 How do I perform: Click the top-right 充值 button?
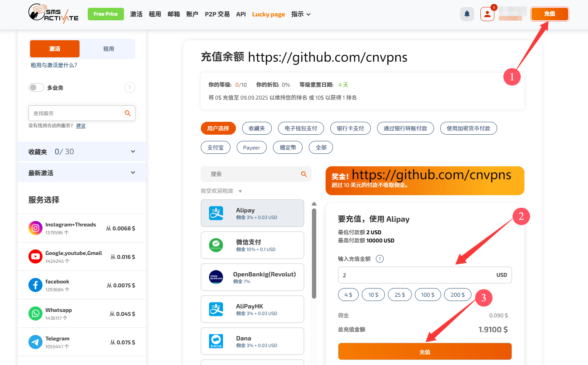click(x=550, y=14)
